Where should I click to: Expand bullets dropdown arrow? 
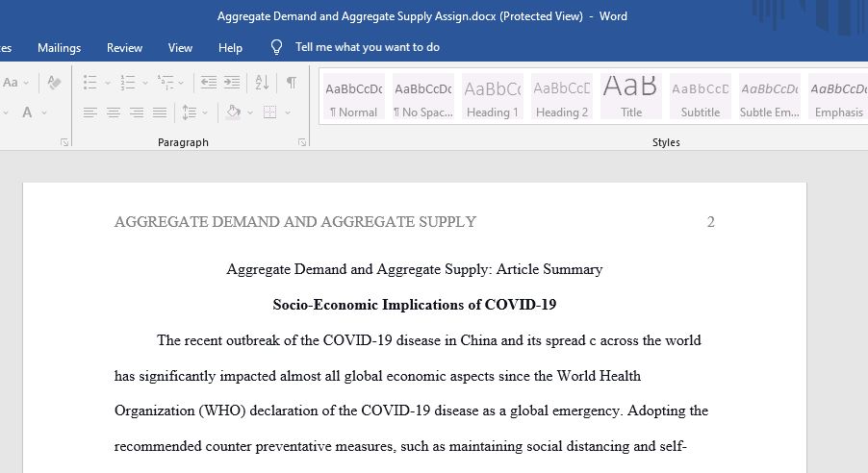click(x=108, y=83)
